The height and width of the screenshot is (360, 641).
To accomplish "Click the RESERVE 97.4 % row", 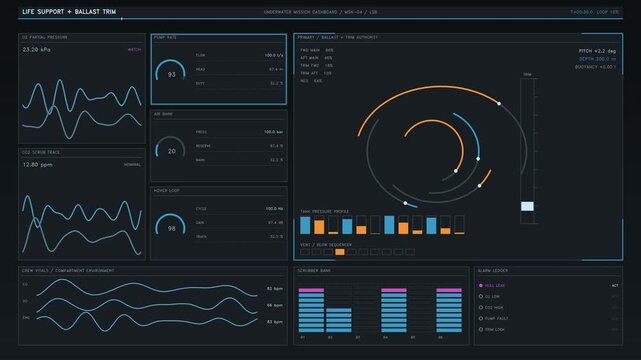I will coord(239,146).
